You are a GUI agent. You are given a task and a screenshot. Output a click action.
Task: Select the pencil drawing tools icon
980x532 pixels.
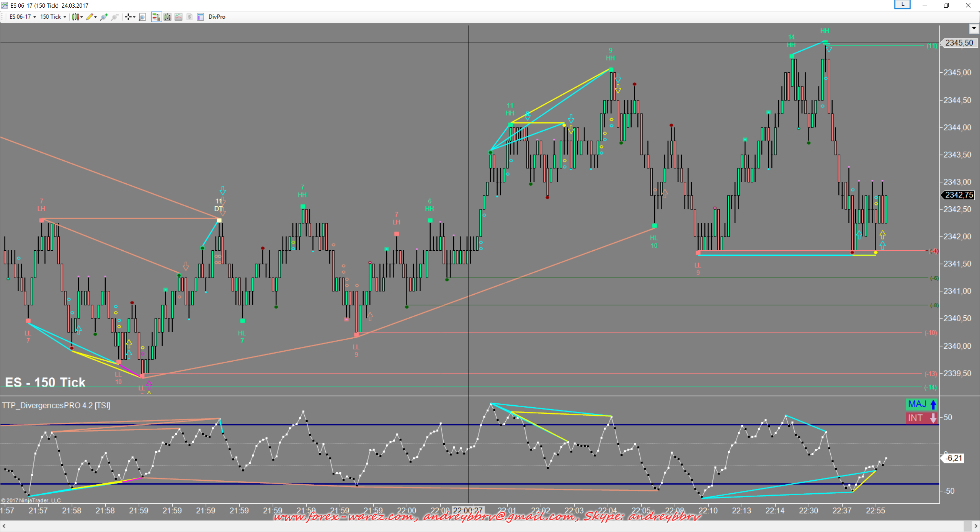90,17
